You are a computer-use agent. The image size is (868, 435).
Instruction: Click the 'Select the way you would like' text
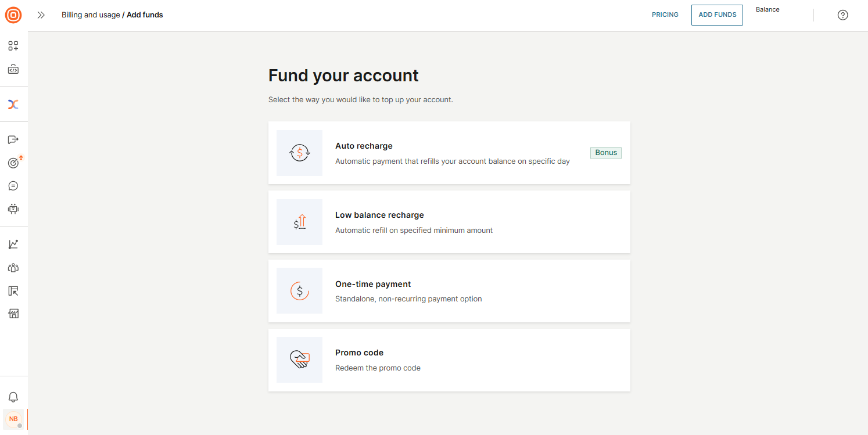pyautogui.click(x=360, y=100)
